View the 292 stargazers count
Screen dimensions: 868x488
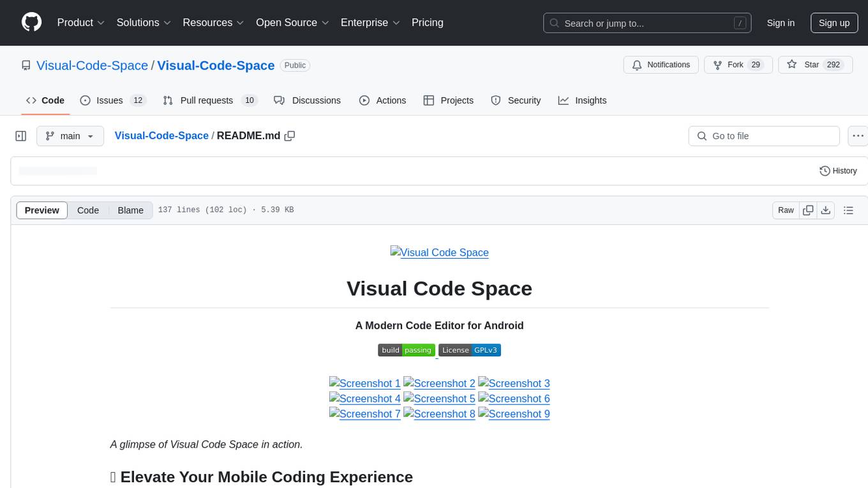click(x=833, y=65)
